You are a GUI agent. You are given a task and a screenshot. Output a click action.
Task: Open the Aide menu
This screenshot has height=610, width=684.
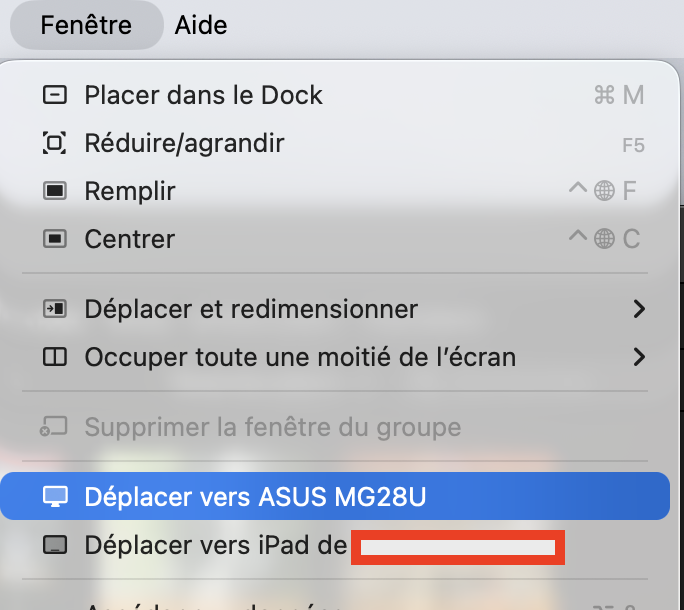[201, 25]
